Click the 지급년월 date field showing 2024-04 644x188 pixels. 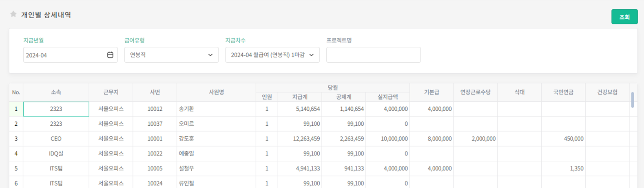click(x=63, y=55)
